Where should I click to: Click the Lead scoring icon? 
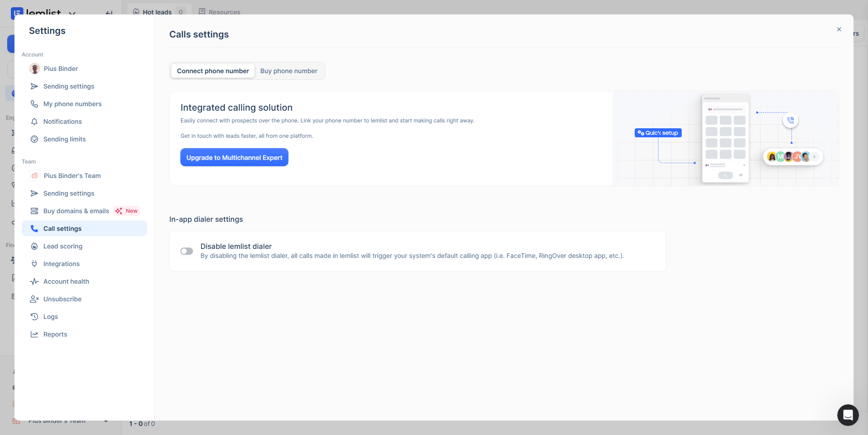click(34, 246)
